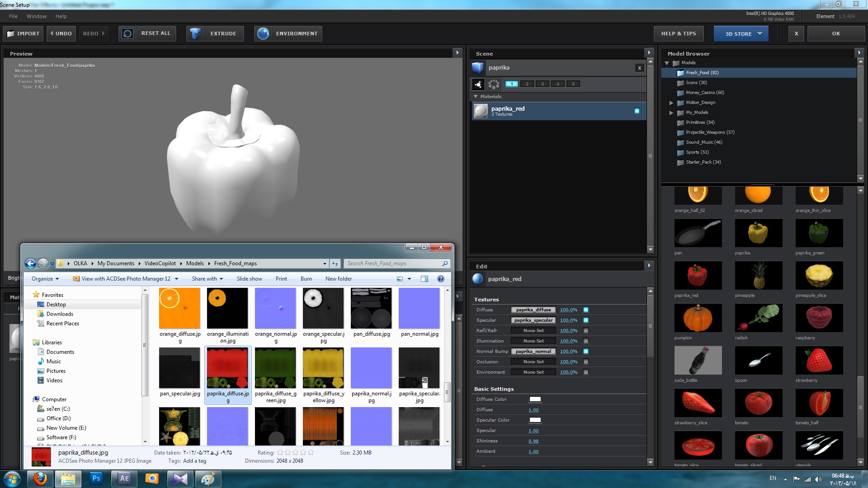Enable the Environment texture checkbox
Viewport: 868px width, 488px height.
pos(586,372)
